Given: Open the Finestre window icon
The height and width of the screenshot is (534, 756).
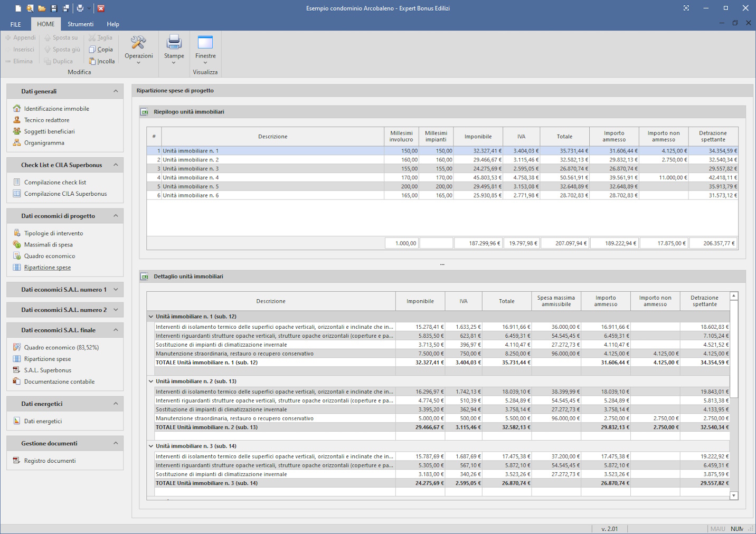Looking at the screenshot, I should click(205, 42).
